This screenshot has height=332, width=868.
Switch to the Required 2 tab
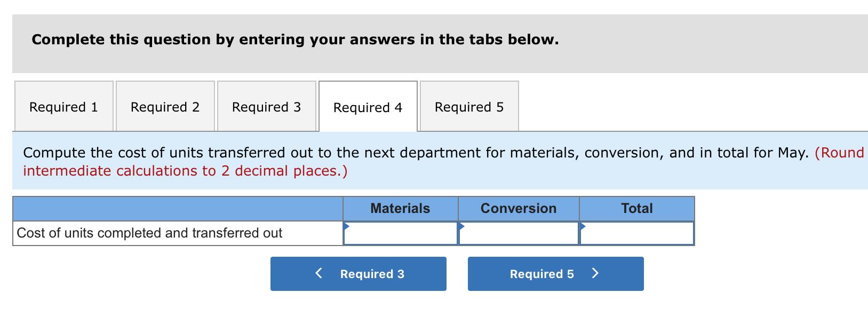[x=165, y=107]
